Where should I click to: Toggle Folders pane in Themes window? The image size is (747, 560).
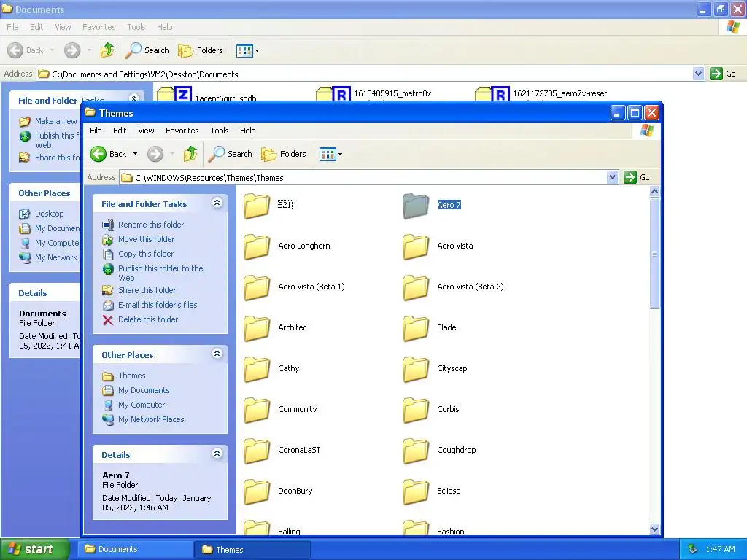284,154
